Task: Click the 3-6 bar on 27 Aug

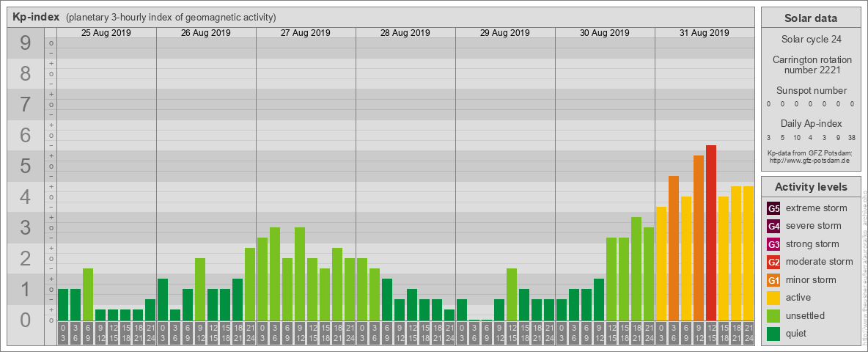Action: [275, 274]
